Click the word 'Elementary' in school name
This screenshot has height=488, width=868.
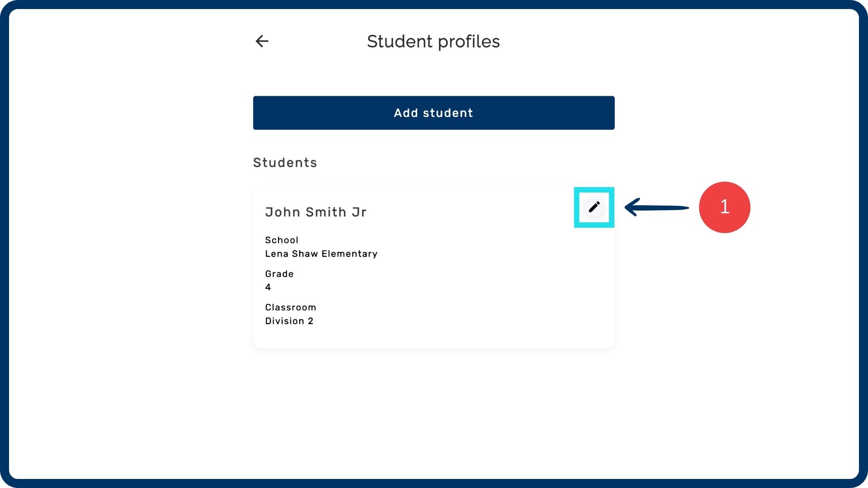tap(349, 254)
